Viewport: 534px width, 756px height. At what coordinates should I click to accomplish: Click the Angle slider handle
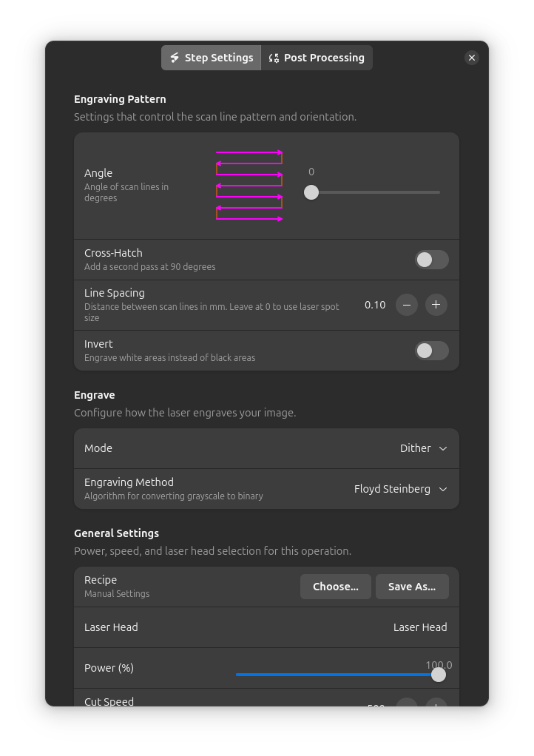(311, 192)
